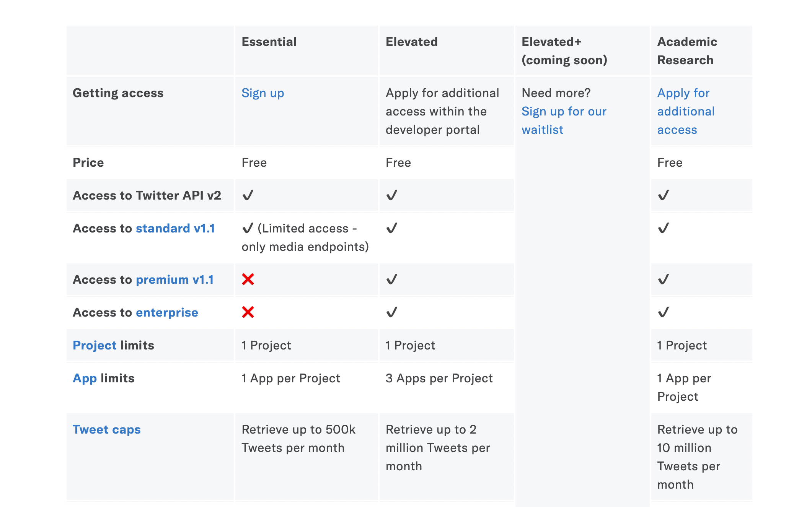Screen dimensions: 812x507
Task: Open the standard v1.1 link
Action: (175, 228)
